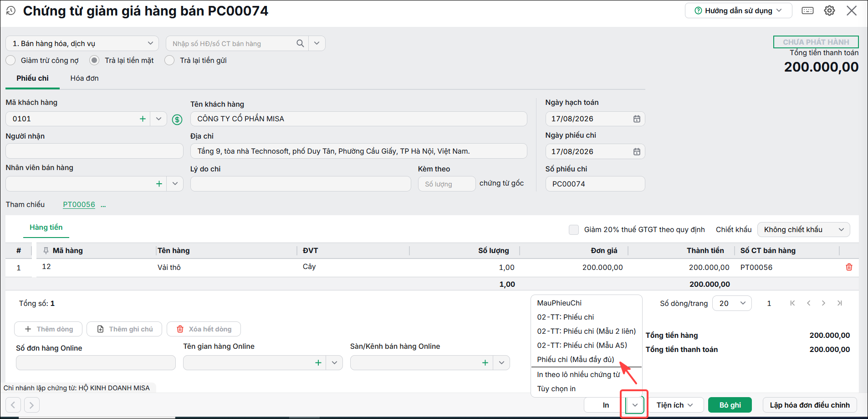Click the Số đơn hàng Online field

click(x=96, y=362)
